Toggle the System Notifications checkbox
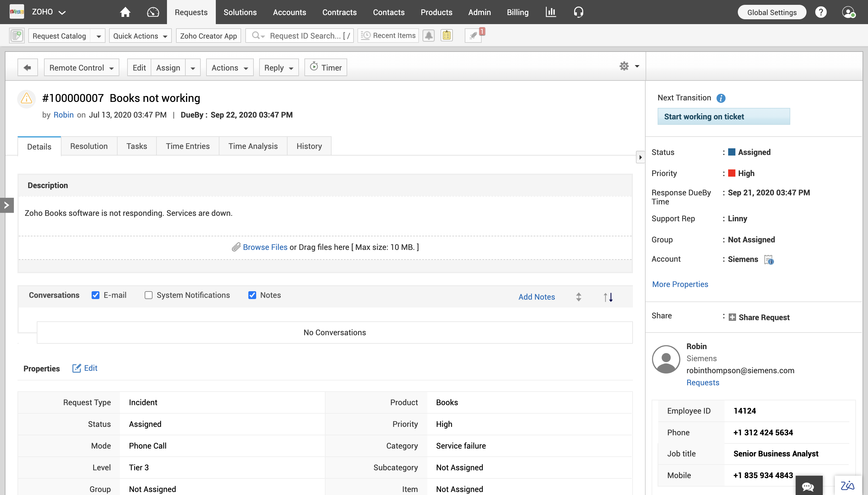This screenshot has width=868, height=495. tap(148, 295)
